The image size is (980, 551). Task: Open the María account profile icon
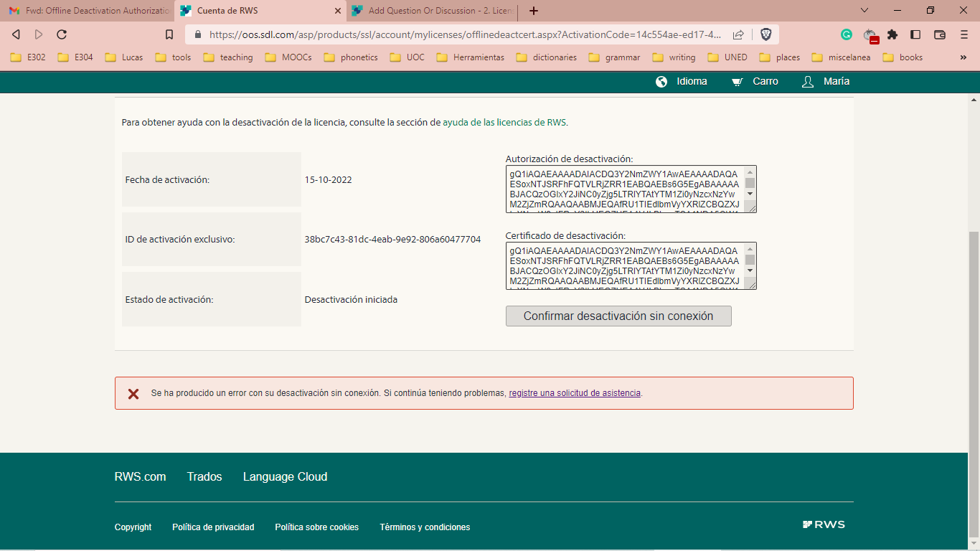pos(806,81)
